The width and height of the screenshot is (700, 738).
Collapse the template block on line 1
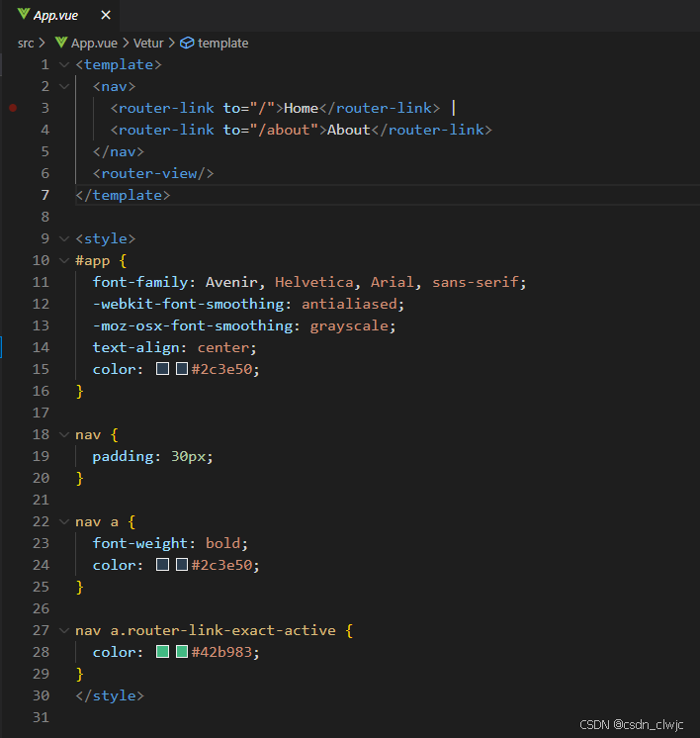click(x=64, y=65)
